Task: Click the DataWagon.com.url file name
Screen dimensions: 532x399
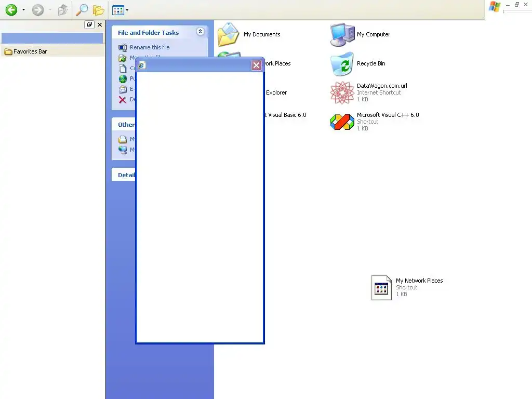Action: coord(382,86)
